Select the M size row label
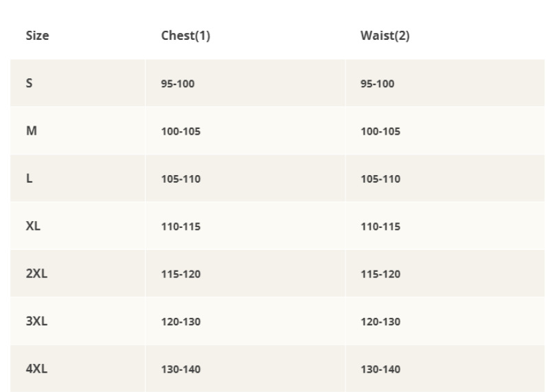 [31, 130]
